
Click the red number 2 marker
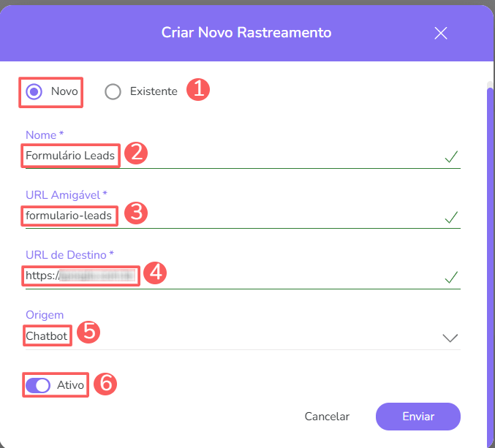[137, 153]
